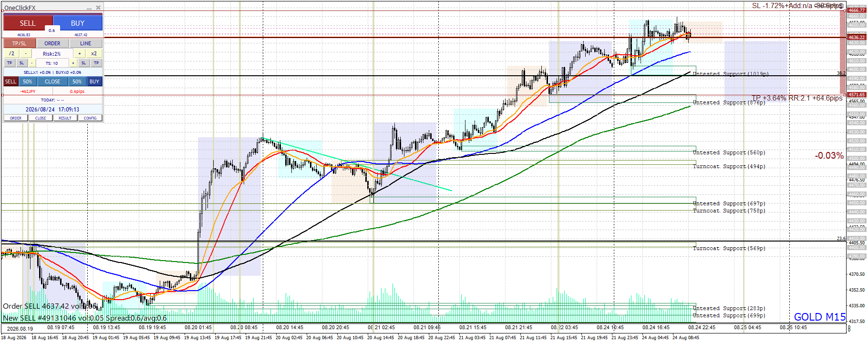Close all buys with the dark BUY button

pos(94,81)
